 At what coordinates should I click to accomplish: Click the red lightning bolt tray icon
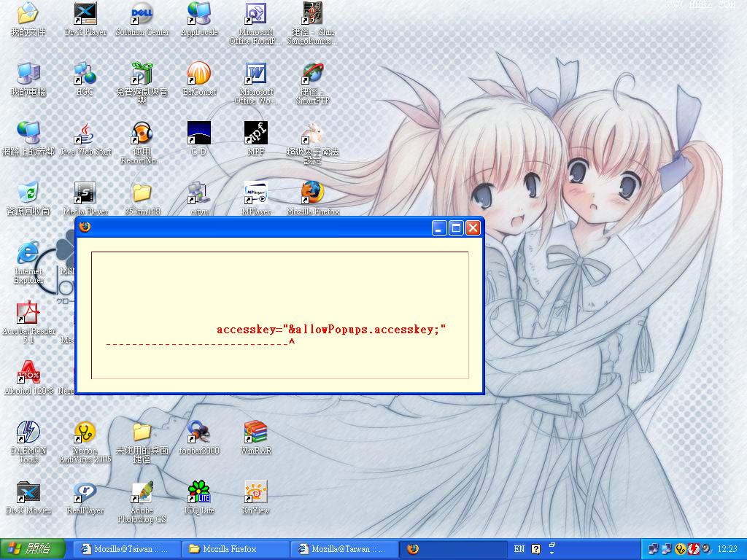[x=694, y=550]
